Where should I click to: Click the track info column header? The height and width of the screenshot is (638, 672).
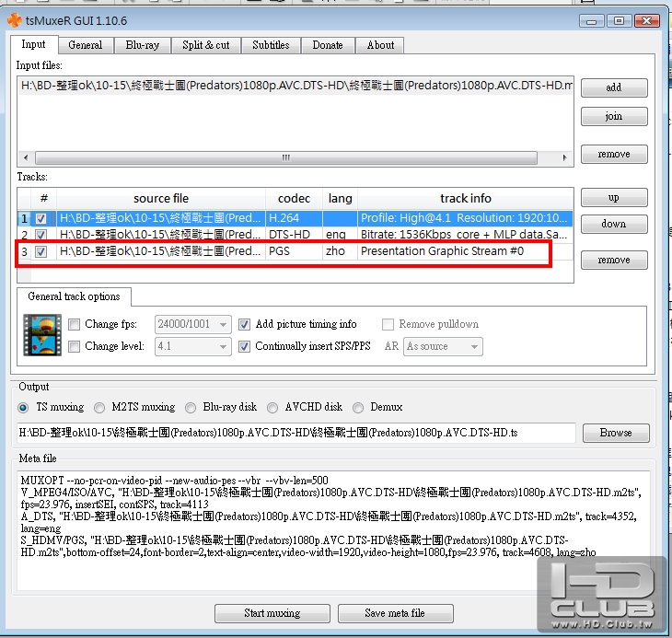(466, 198)
